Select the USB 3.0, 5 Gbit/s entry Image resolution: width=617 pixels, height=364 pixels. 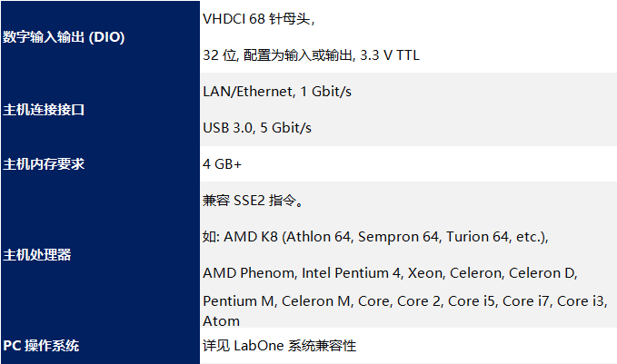[x=257, y=128]
